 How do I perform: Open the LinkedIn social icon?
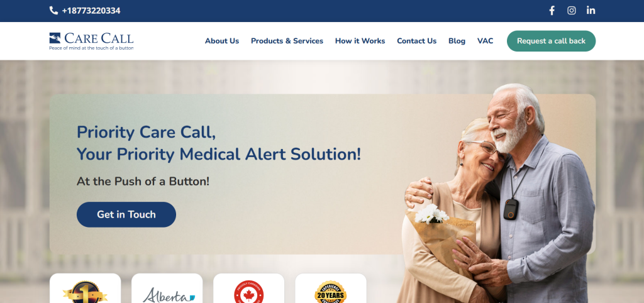[x=591, y=11]
